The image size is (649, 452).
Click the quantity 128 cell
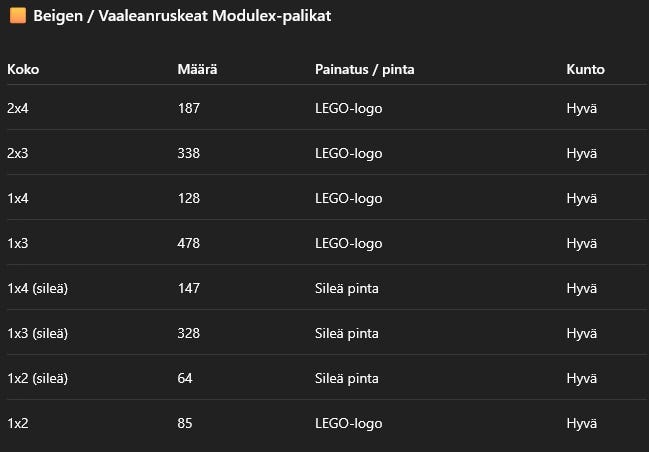tap(189, 198)
